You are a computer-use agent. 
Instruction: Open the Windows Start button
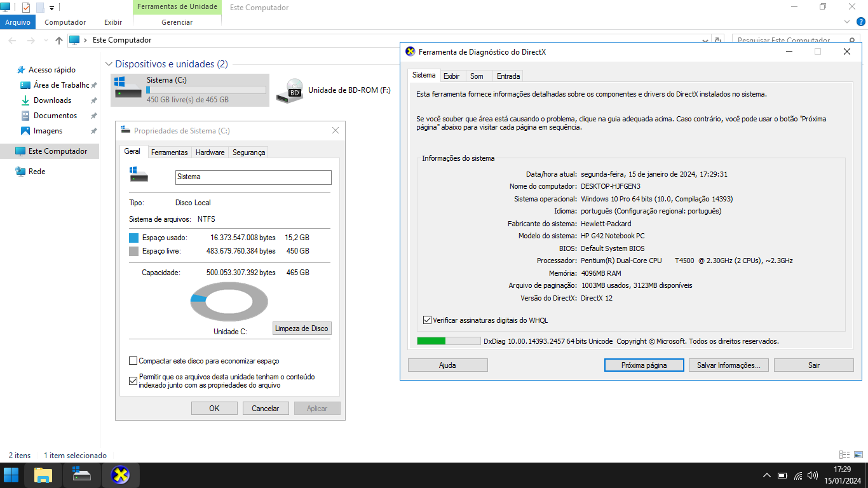click(x=11, y=475)
